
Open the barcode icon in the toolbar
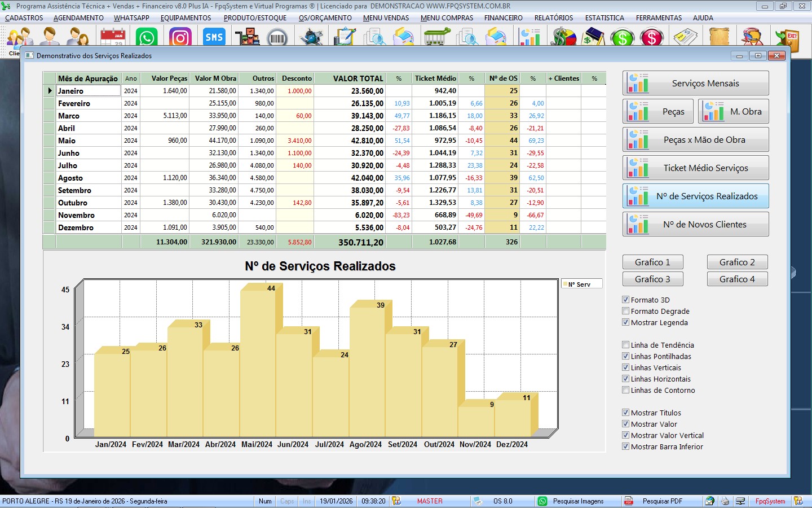coord(277,38)
